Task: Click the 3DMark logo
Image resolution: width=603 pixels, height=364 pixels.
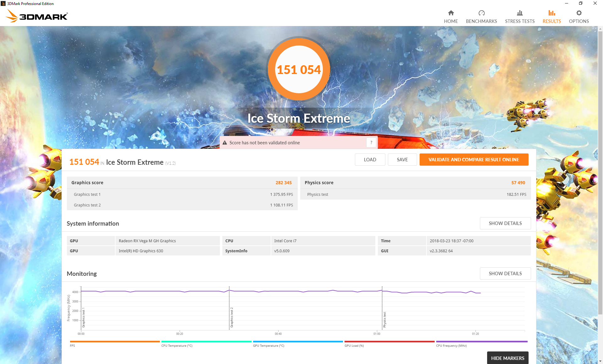Action: pos(37,16)
